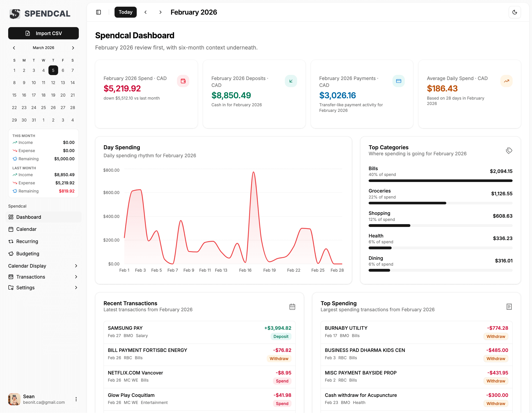Image resolution: width=532 pixels, height=413 pixels.
Task: Click Last Month Remaining $819.92 value
Action: click(67, 191)
